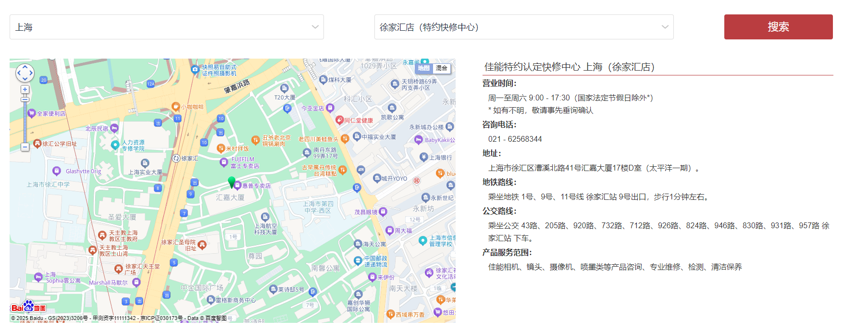
Task: Zoom in on the map with plus button
Action: pyautogui.click(x=25, y=89)
